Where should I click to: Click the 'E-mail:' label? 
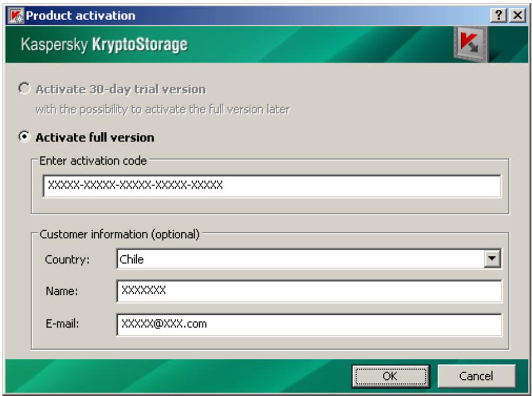62,324
